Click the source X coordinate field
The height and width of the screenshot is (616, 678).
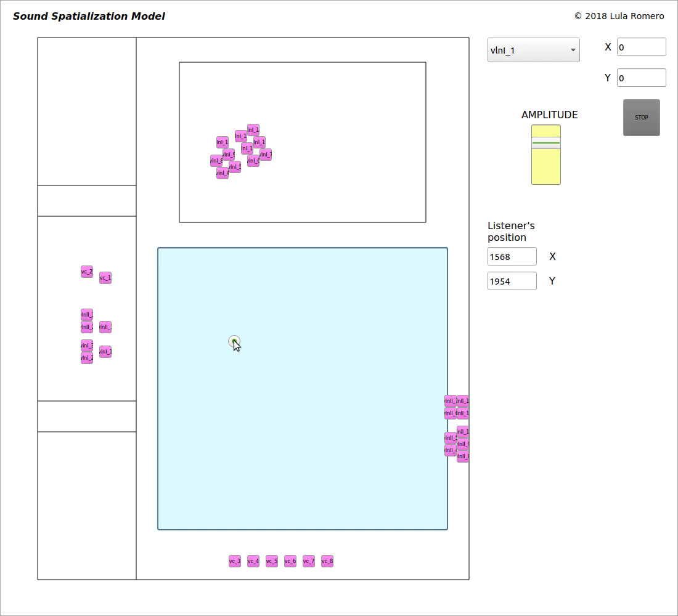point(641,47)
